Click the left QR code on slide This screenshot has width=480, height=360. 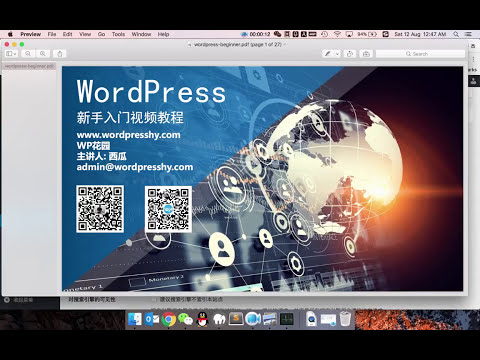pyautogui.click(x=100, y=209)
